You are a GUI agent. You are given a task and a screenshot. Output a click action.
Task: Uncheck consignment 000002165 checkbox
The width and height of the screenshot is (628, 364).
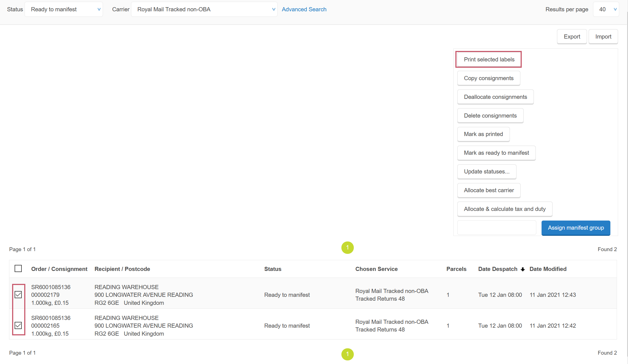point(18,325)
